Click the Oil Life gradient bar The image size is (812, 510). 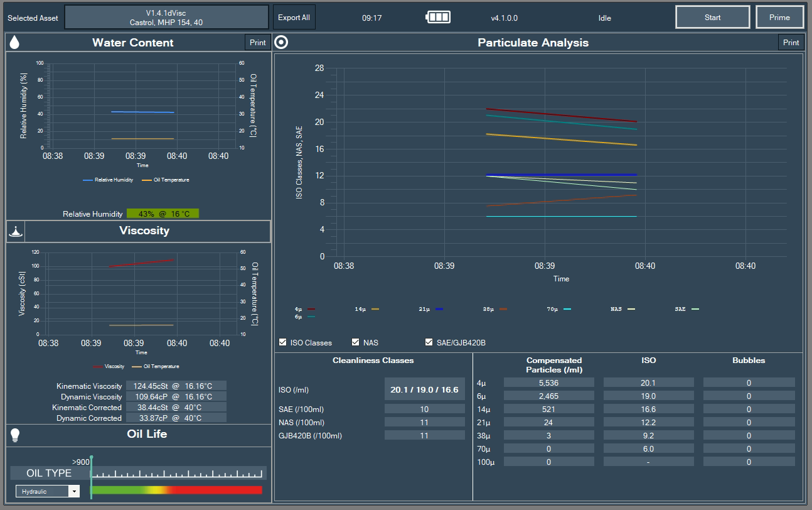176,490
